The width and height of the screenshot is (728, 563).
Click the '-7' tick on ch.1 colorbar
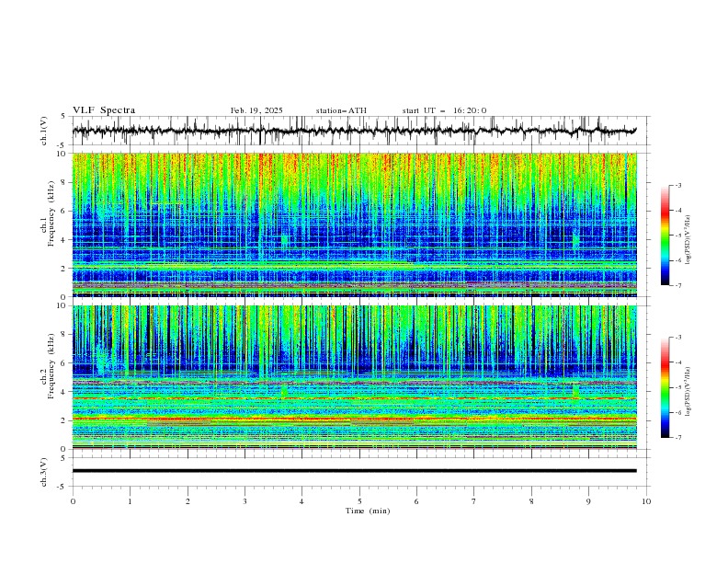click(x=678, y=285)
